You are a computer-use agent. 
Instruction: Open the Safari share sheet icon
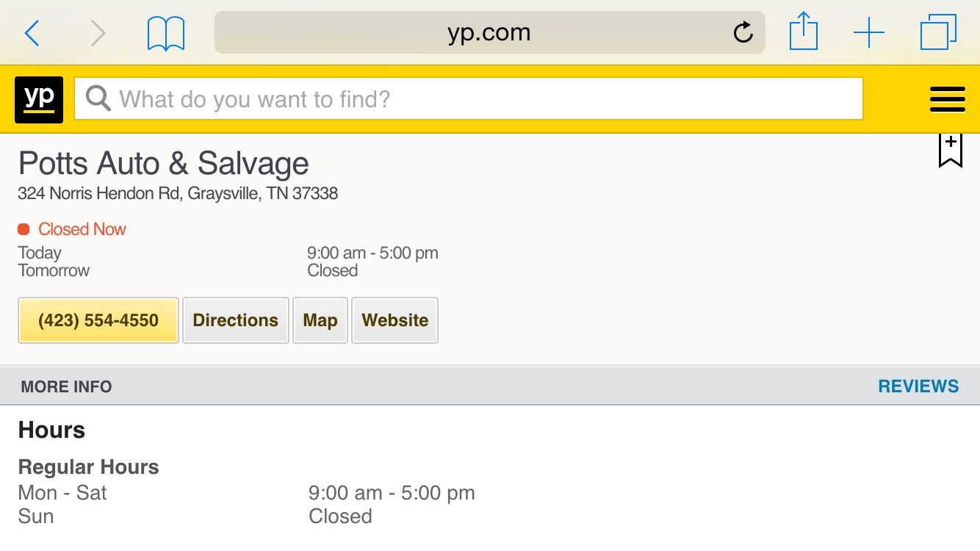[803, 33]
